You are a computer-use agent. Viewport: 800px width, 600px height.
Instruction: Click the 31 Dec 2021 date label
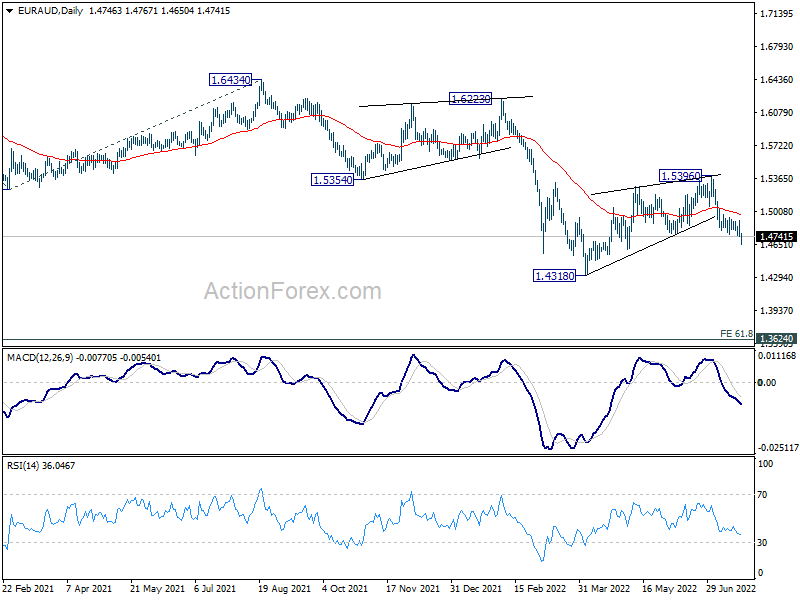(476, 588)
